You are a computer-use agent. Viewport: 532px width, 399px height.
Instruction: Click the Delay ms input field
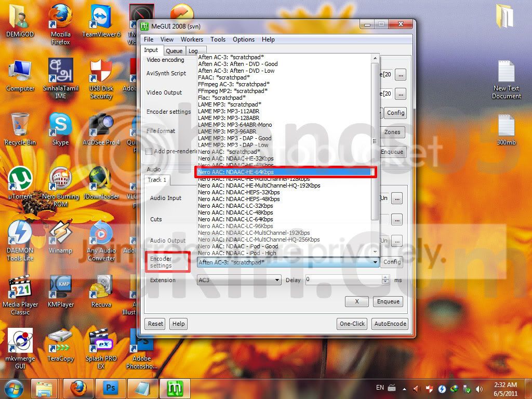pyautogui.click(x=343, y=280)
